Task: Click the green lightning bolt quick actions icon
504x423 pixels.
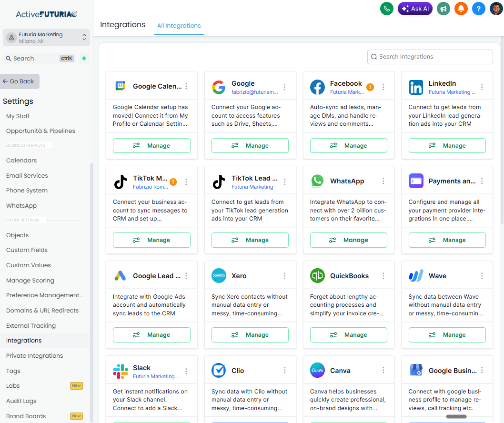Action: pos(84,59)
